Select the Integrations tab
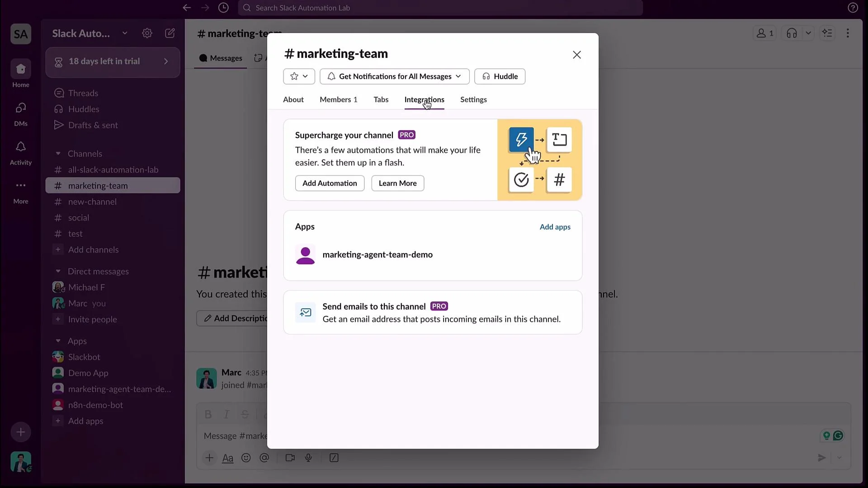 (424, 99)
